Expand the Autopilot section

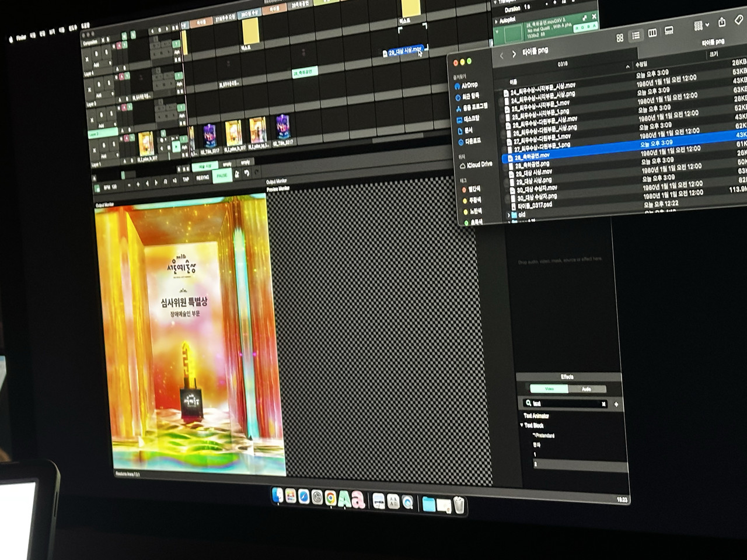tap(497, 21)
